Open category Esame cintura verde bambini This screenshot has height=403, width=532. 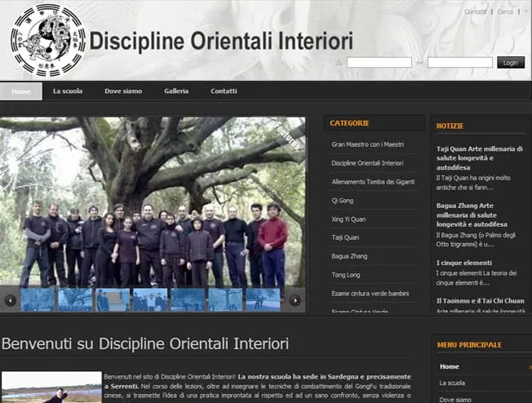(370, 294)
